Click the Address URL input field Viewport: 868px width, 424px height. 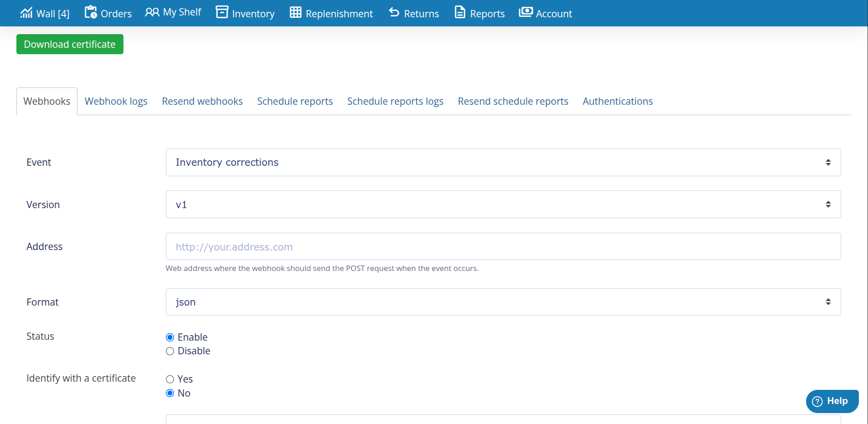(x=503, y=246)
